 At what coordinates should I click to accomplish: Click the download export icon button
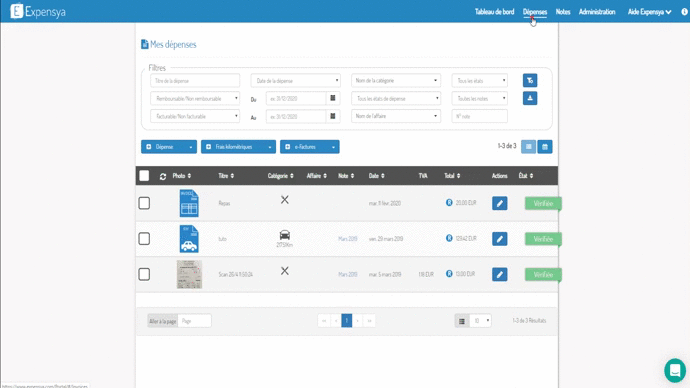point(530,98)
